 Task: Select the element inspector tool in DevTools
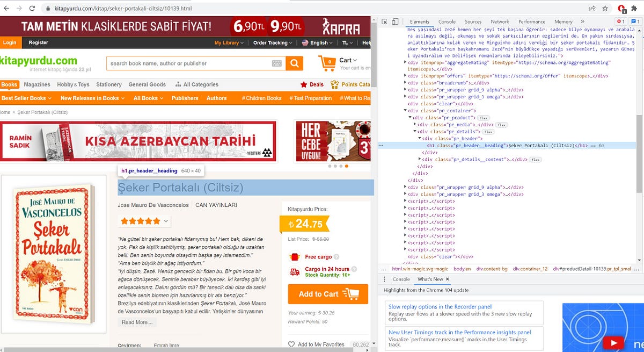384,21
